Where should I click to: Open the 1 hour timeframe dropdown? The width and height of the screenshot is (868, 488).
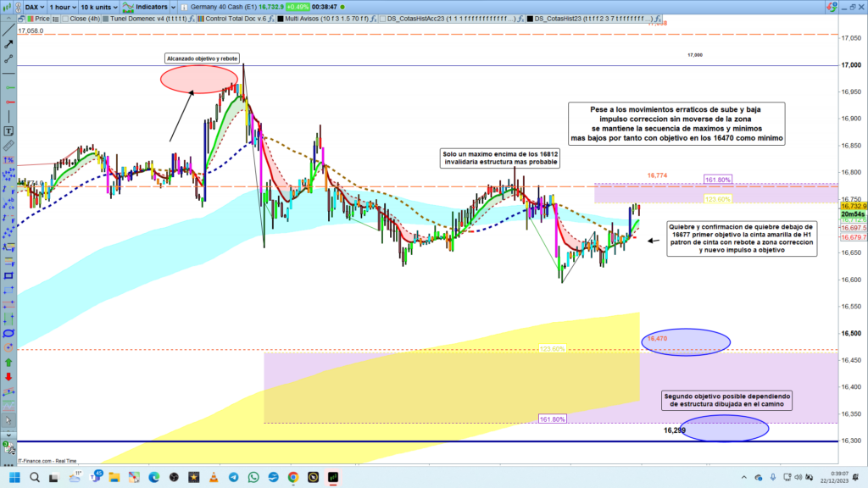click(x=63, y=6)
